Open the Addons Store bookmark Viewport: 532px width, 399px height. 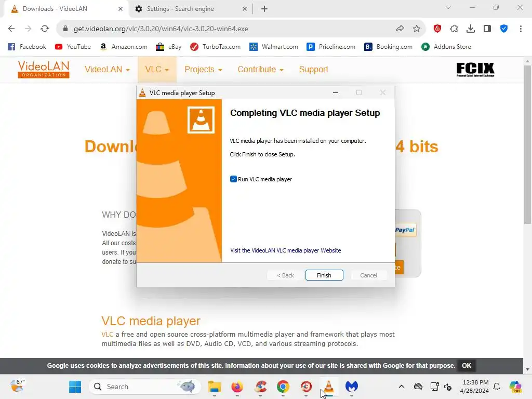click(446, 47)
